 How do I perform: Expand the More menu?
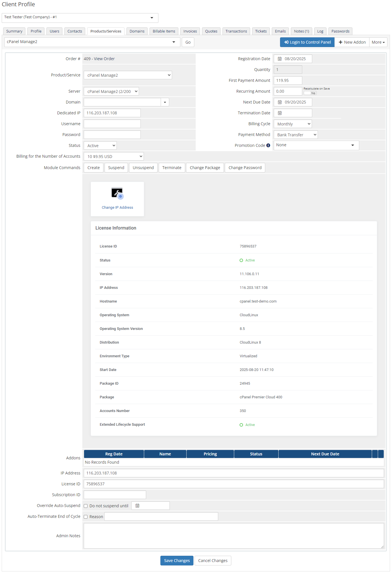[378, 42]
